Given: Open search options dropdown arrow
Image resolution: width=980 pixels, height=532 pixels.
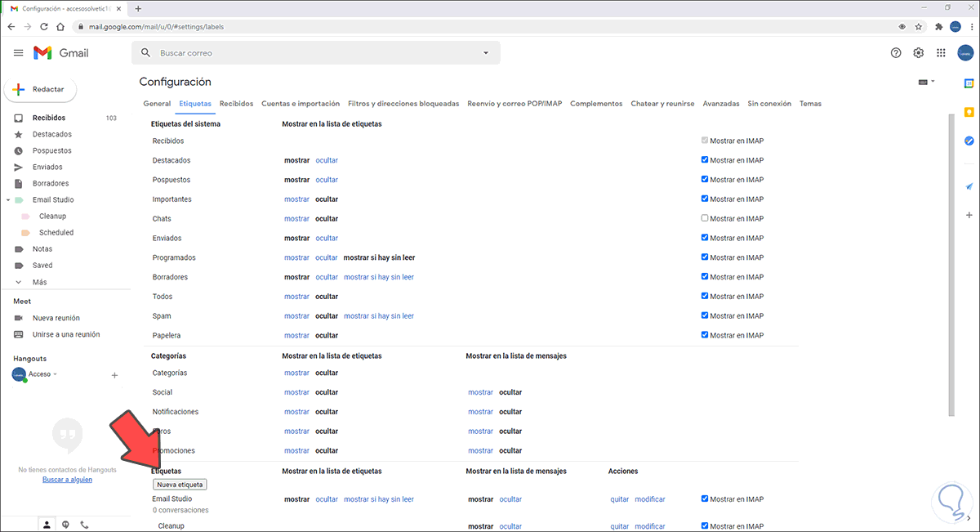Looking at the screenshot, I should 485,53.
